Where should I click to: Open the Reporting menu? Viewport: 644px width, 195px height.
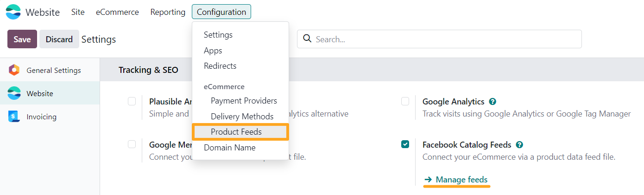click(168, 12)
